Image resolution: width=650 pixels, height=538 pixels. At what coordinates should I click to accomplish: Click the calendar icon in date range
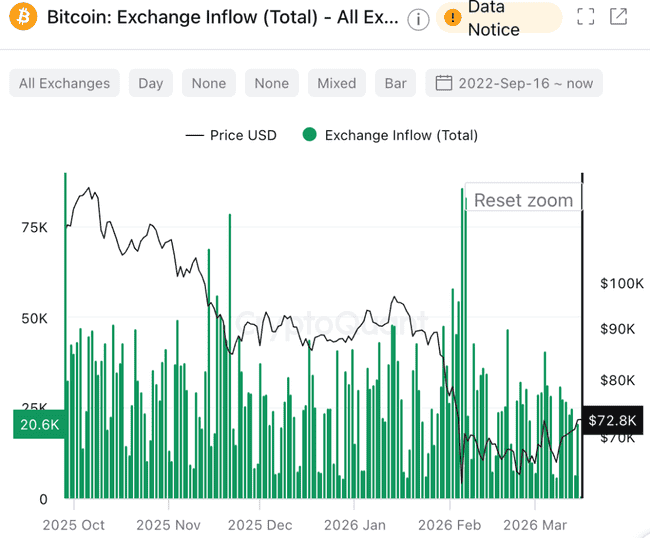coord(443,83)
